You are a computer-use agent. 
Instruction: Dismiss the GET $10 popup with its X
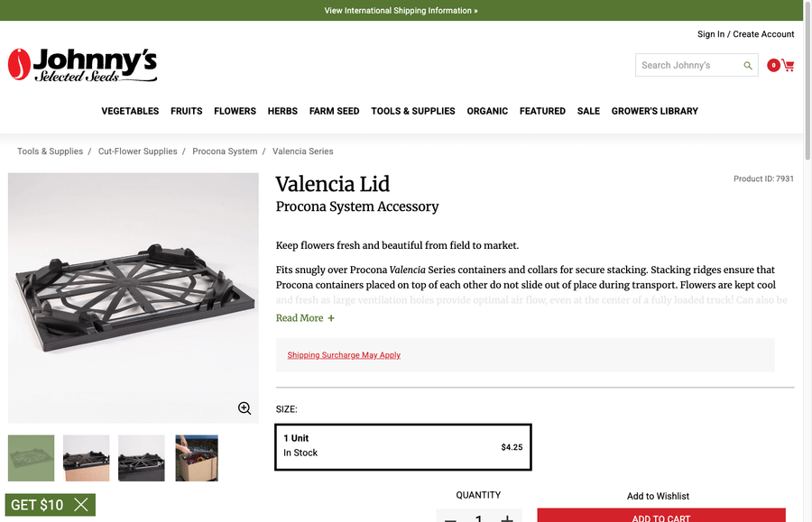(79, 505)
